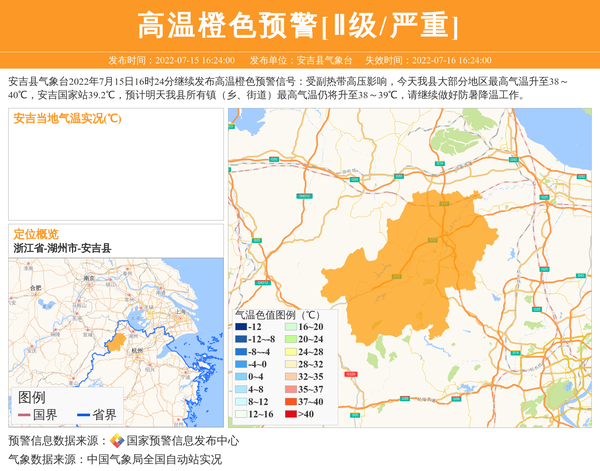Click the orange Anji region on overview map
The width and height of the screenshot is (600, 471).
click(118, 342)
